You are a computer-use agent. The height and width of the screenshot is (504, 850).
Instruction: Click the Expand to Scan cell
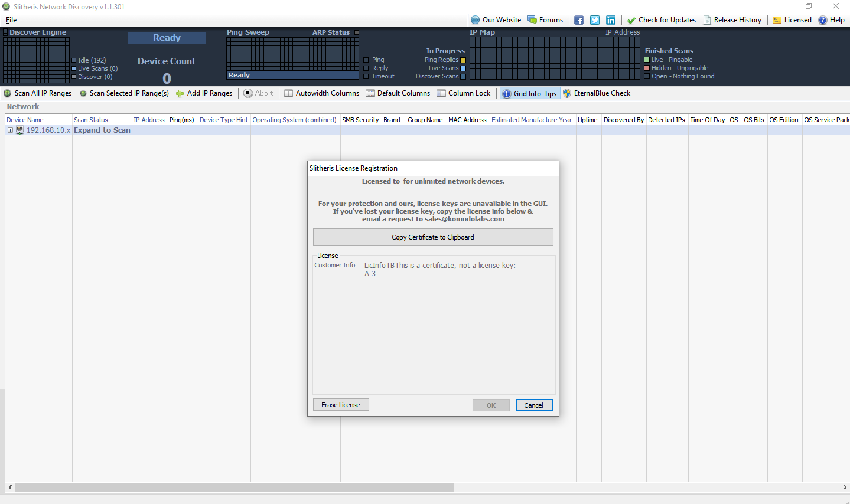tap(102, 130)
